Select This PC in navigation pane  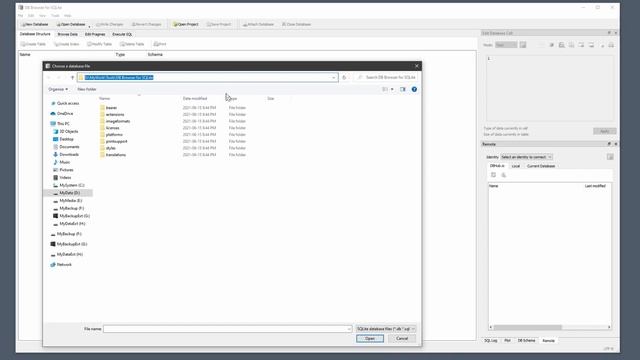click(x=63, y=124)
